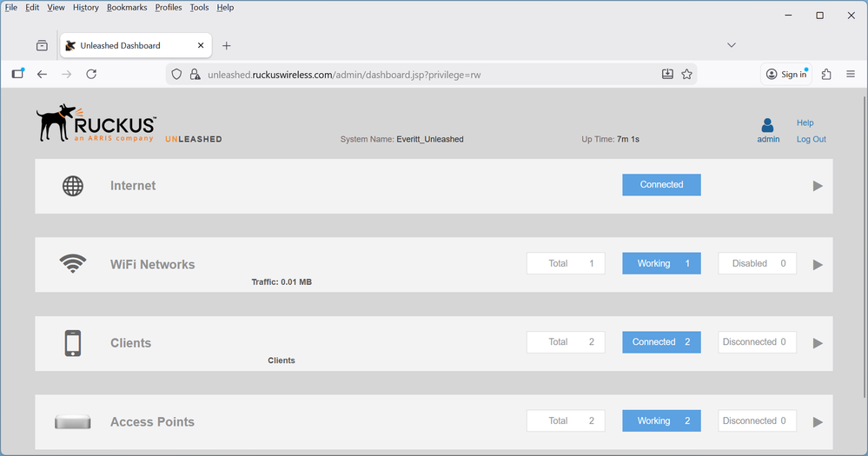This screenshot has height=456, width=868.
Task: Expand the Internet section arrow
Action: (x=818, y=186)
